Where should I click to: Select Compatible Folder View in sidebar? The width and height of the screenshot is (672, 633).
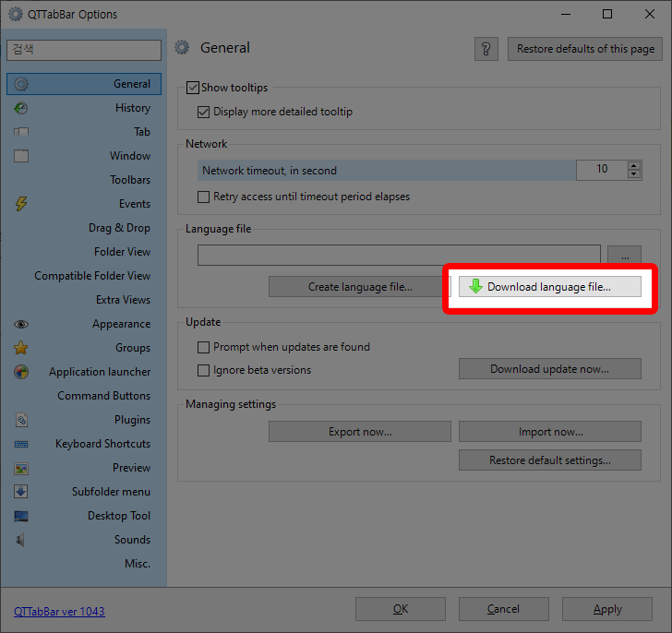tap(84, 276)
